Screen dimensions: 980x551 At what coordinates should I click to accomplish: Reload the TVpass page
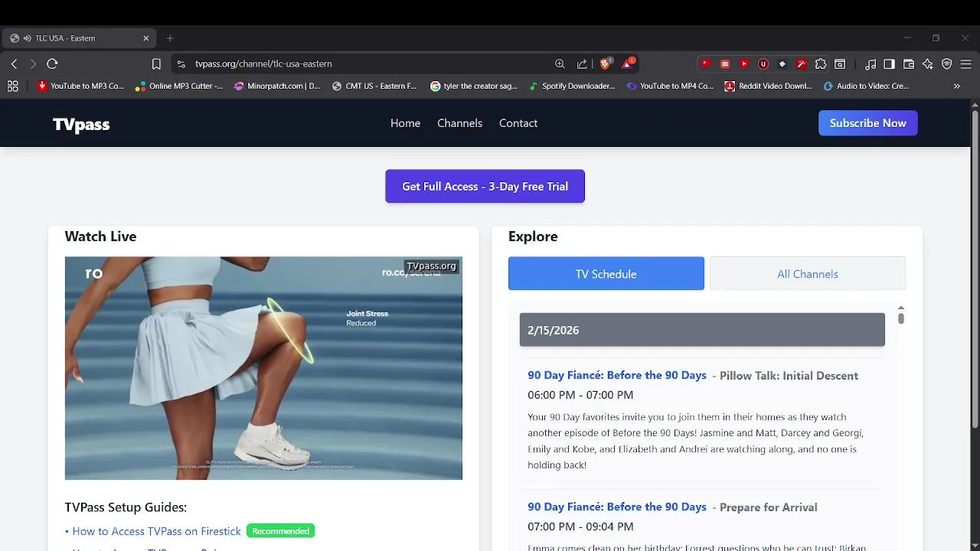(52, 64)
